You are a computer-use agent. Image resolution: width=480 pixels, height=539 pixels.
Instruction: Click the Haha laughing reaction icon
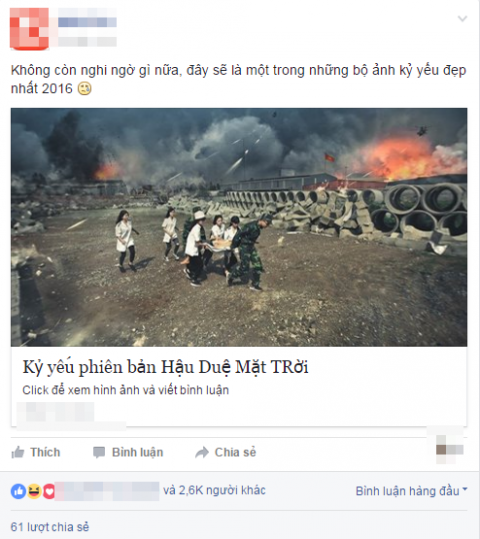click(x=34, y=491)
